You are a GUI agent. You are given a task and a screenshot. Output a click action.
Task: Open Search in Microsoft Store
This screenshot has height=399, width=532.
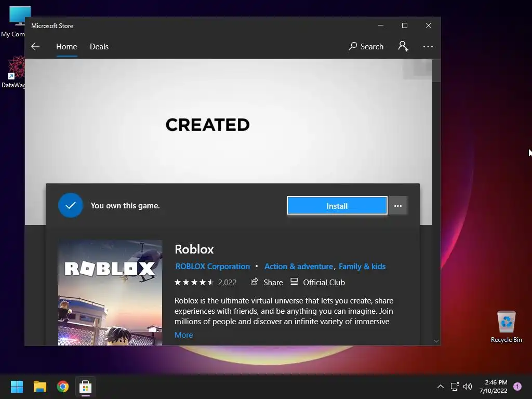(366, 46)
